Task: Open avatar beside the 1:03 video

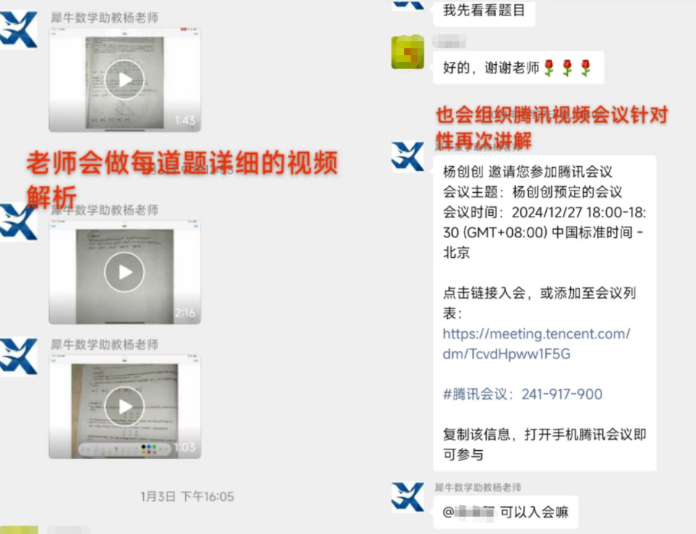Action: pos(19,356)
